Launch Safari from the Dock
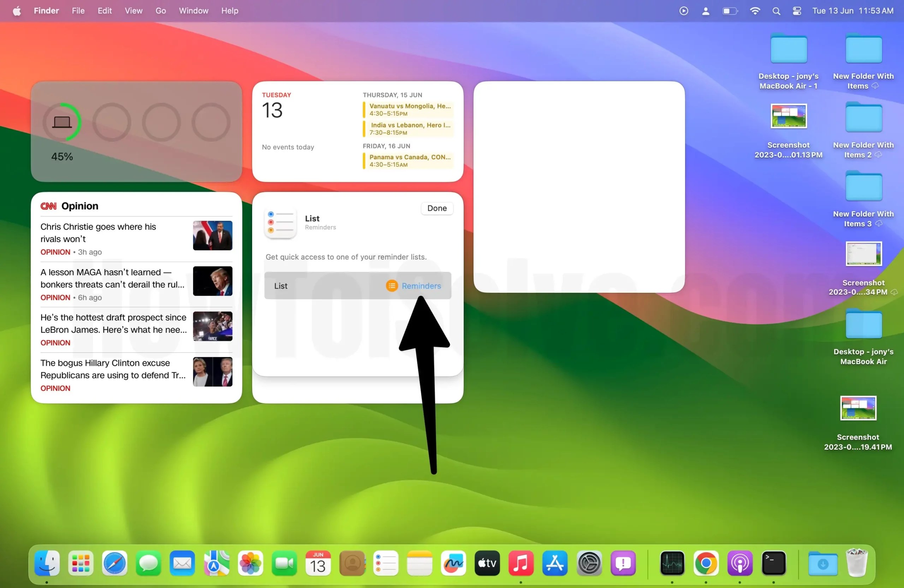 (x=114, y=563)
